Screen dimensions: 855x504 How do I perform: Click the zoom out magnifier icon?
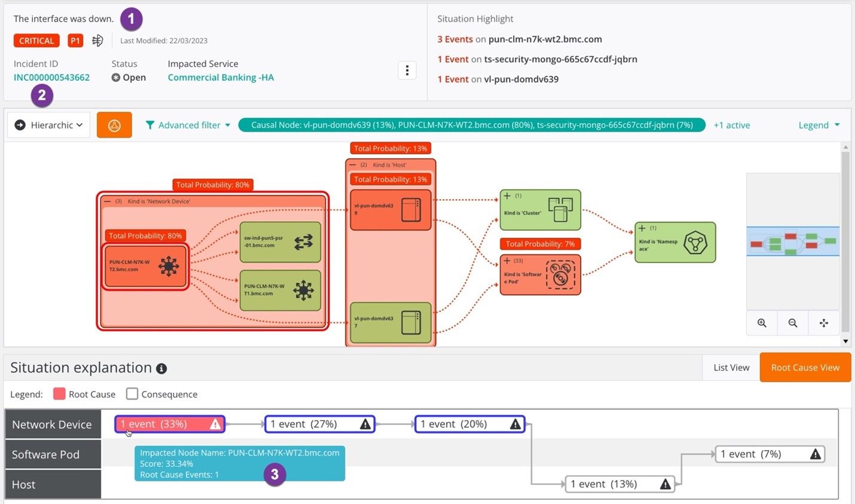coord(793,323)
